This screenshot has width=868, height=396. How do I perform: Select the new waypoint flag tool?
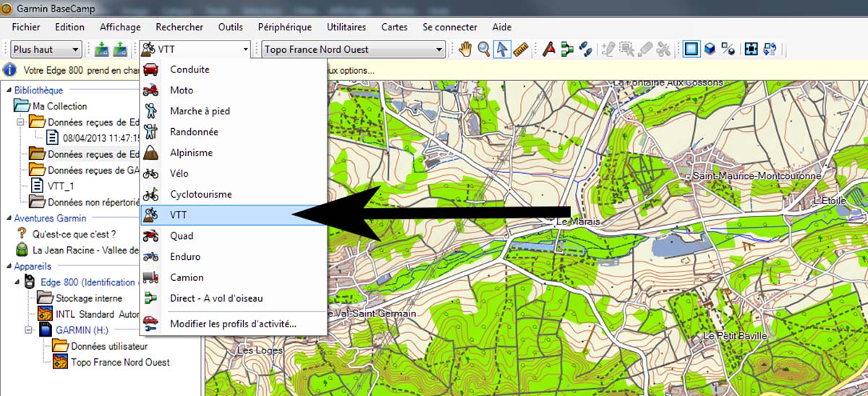point(550,49)
